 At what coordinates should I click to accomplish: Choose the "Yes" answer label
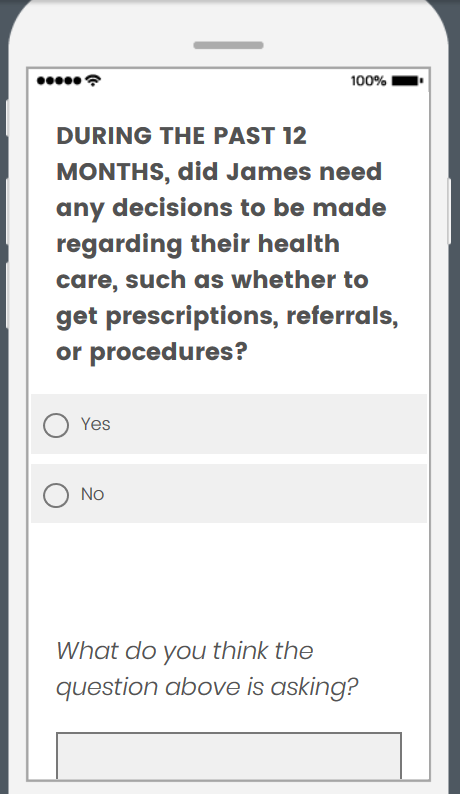(x=96, y=424)
